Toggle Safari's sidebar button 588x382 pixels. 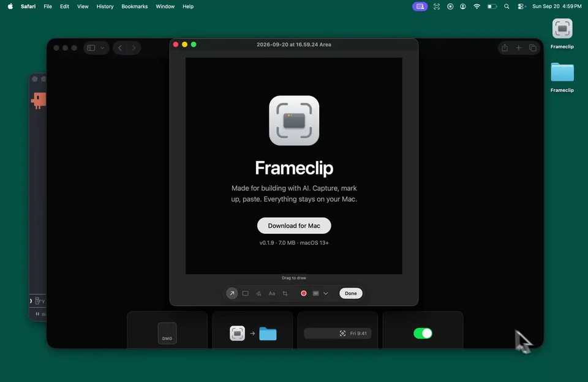point(91,48)
